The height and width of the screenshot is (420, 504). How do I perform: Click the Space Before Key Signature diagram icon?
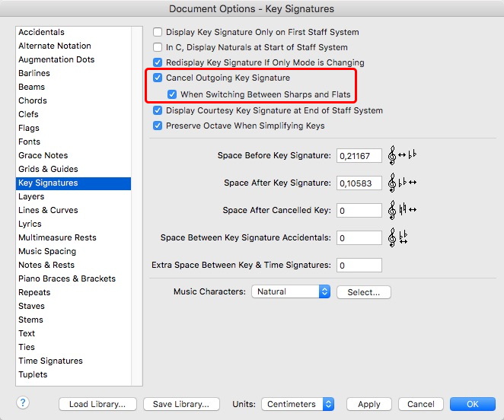point(403,156)
